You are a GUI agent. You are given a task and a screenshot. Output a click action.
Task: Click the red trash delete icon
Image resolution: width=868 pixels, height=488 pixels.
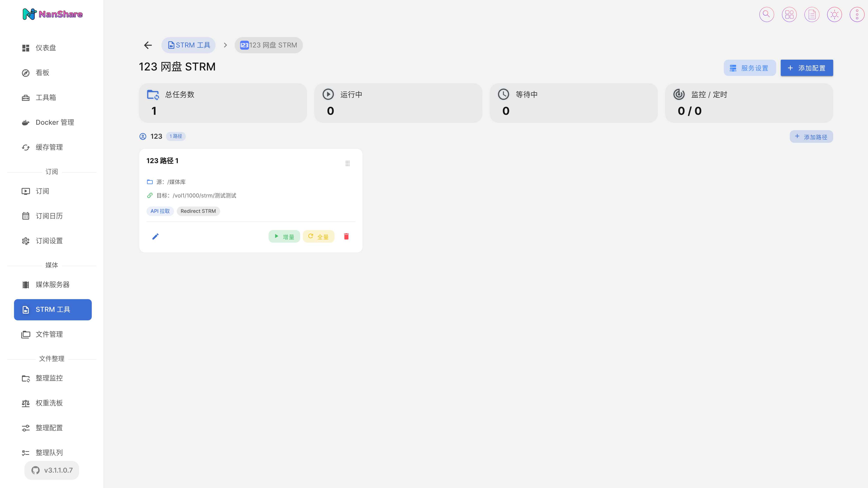tap(346, 236)
